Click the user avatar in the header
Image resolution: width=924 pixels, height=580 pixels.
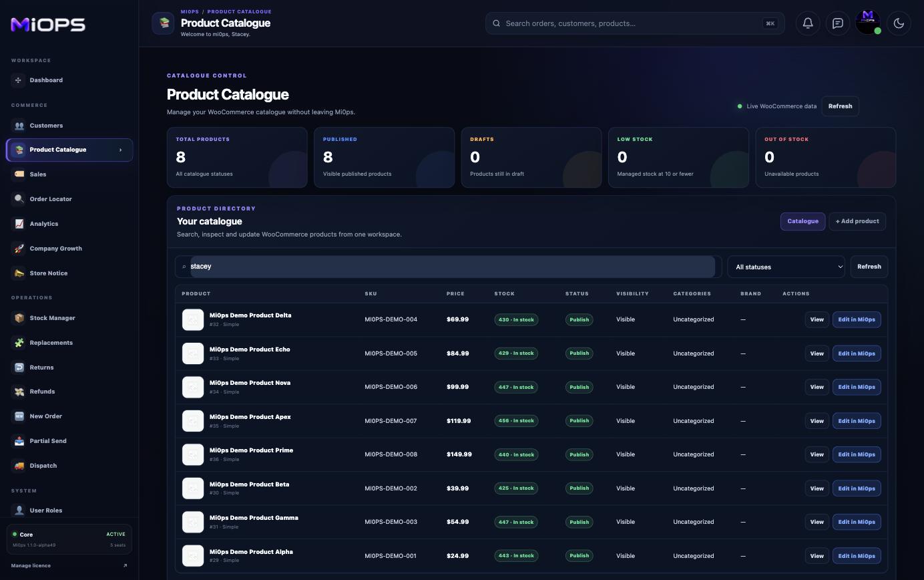pos(868,22)
